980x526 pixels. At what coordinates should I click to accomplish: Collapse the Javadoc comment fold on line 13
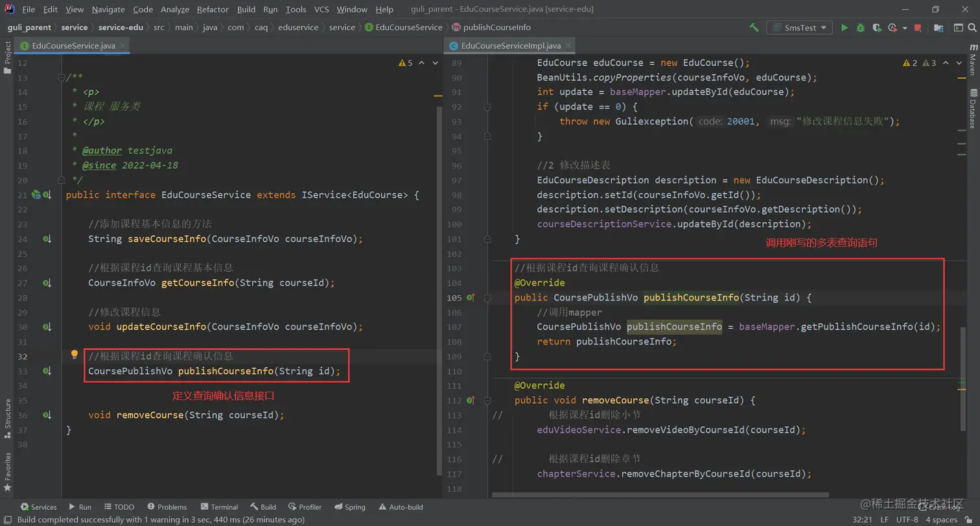[62, 77]
